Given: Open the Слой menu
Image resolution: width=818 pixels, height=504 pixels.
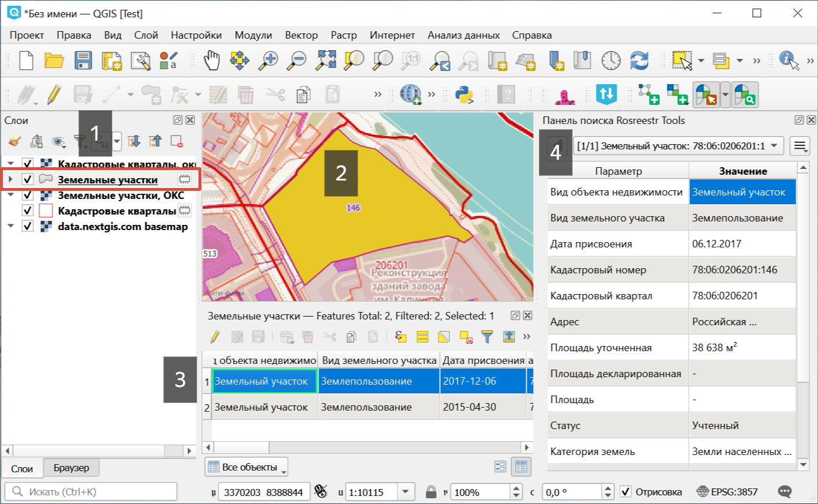Looking at the screenshot, I should tap(146, 35).
